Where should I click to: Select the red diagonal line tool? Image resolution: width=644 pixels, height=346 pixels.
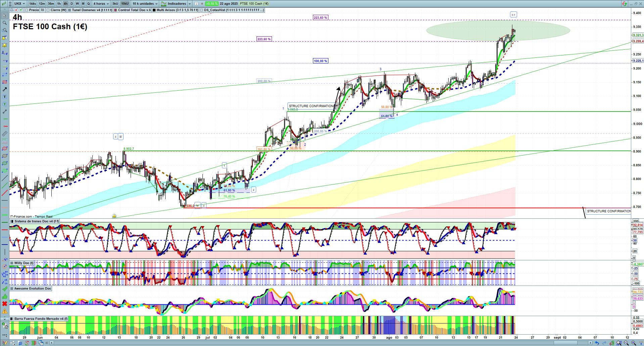coord(5,193)
